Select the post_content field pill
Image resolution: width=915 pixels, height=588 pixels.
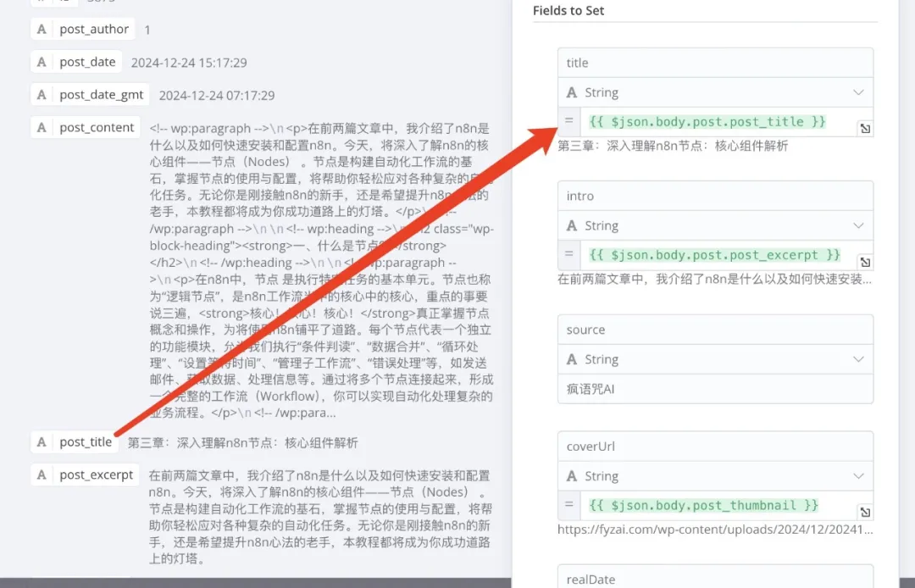[86, 127]
